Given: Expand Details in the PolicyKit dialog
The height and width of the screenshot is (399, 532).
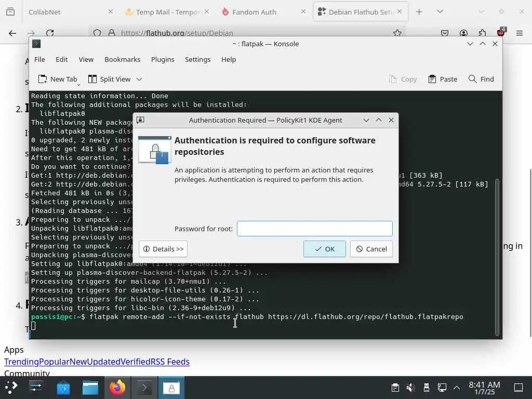Looking at the screenshot, I should 163,249.
